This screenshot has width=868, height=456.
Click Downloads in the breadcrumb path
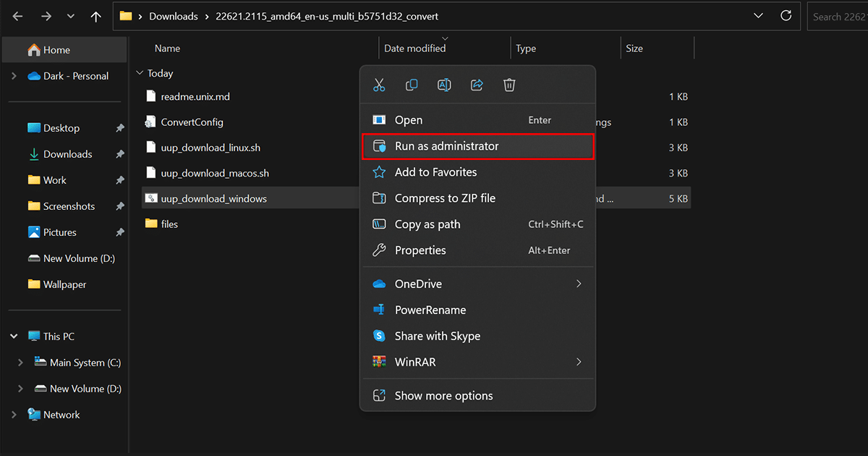coord(173,16)
